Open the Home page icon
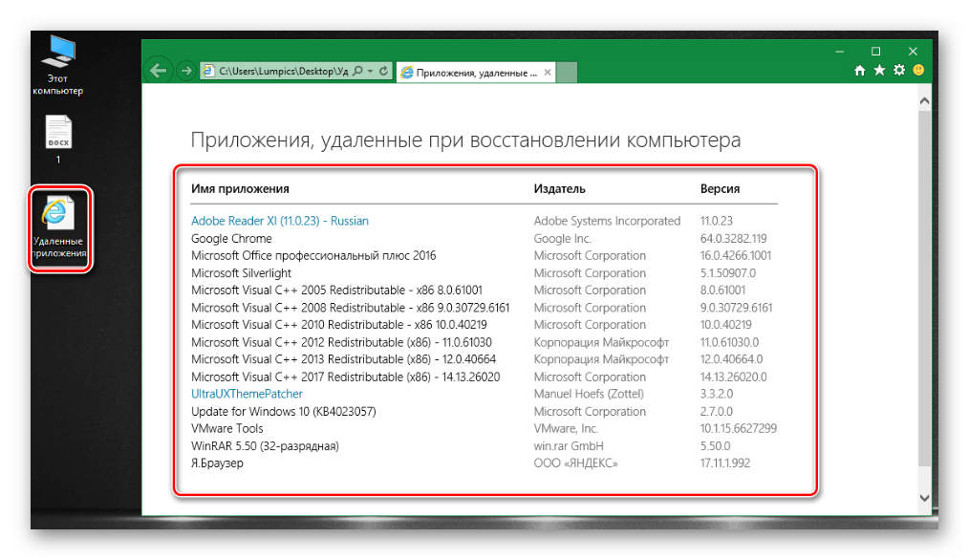The image size is (969, 560). 860,71
